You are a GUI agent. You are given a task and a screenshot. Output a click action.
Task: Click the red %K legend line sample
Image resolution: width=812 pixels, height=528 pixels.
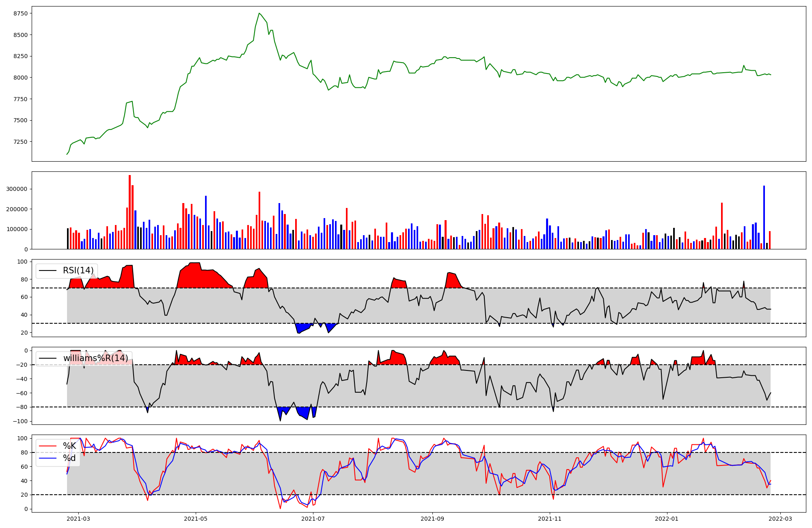[48, 446]
